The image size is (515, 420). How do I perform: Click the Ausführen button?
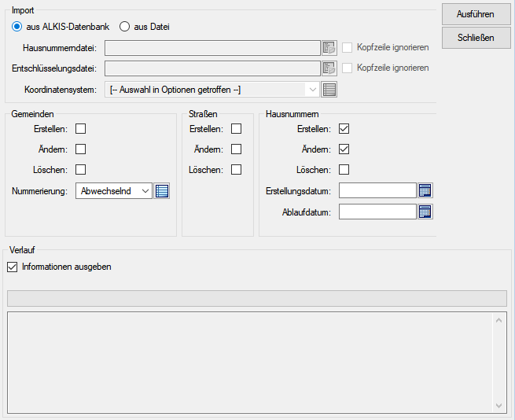click(x=475, y=13)
